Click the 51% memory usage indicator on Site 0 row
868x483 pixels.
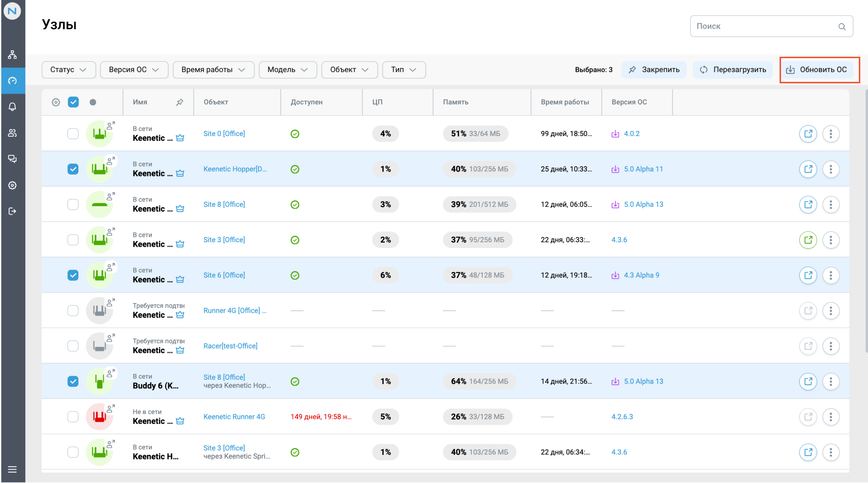click(475, 134)
